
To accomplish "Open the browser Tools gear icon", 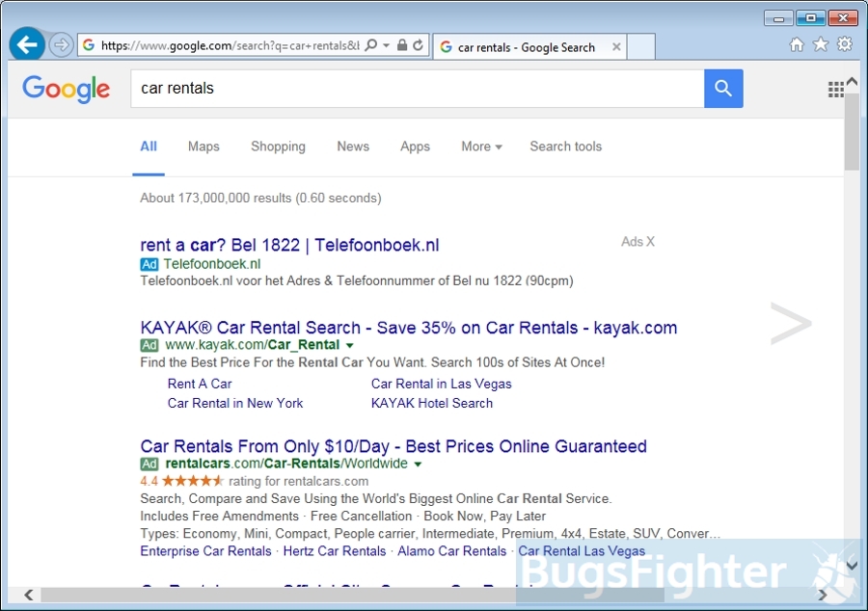I will point(845,44).
